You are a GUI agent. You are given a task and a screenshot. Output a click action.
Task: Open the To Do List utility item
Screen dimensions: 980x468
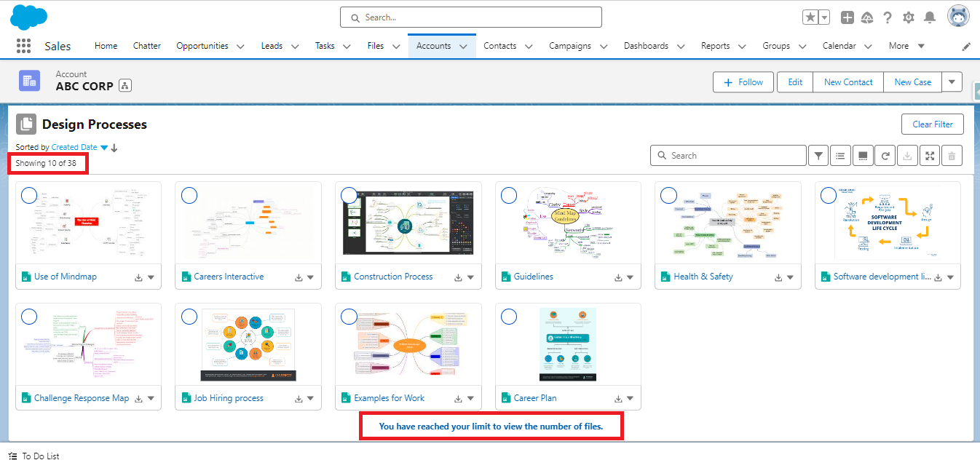point(34,456)
